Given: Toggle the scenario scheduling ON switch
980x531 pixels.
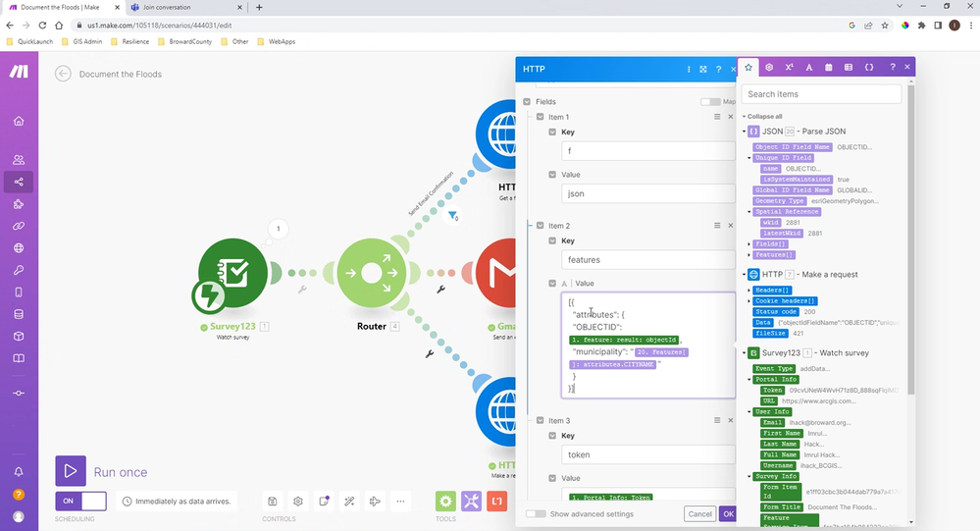Looking at the screenshot, I should pos(80,501).
